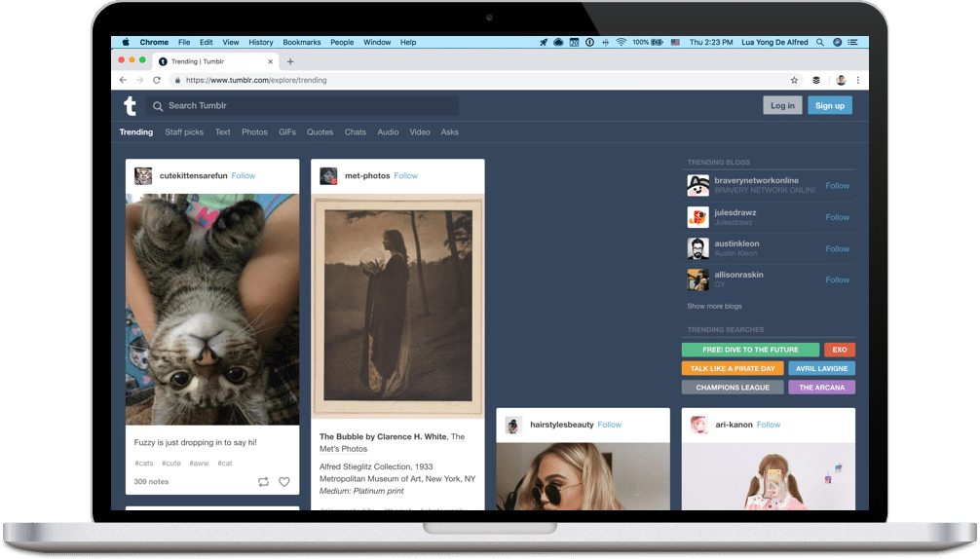Open the Chrome app menu
The image size is (980, 559).
[x=154, y=43]
